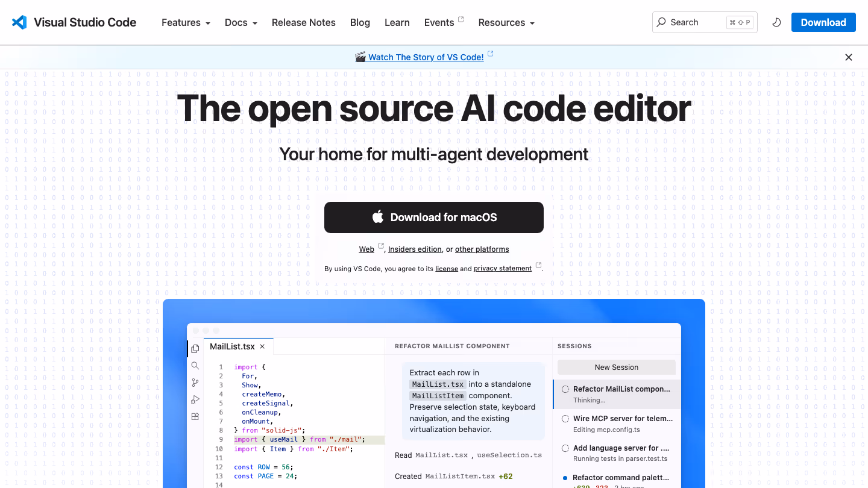The height and width of the screenshot is (488, 868).
Task: Click the Download for macOS button
Action: 434,217
